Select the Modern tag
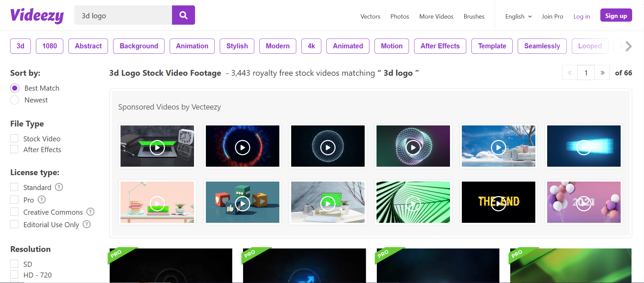 coord(278,46)
